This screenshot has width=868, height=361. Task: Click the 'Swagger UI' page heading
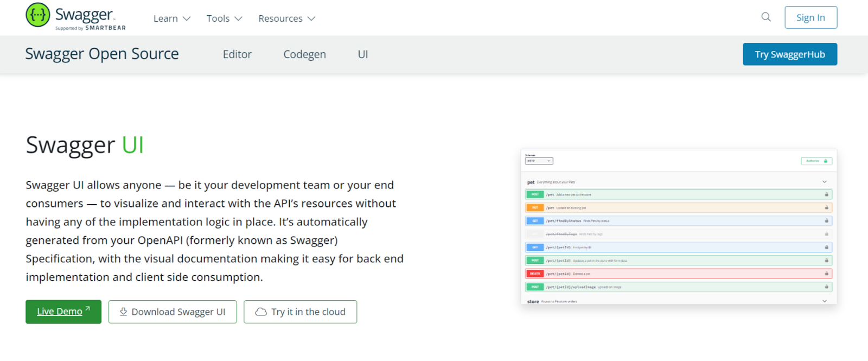(x=85, y=145)
